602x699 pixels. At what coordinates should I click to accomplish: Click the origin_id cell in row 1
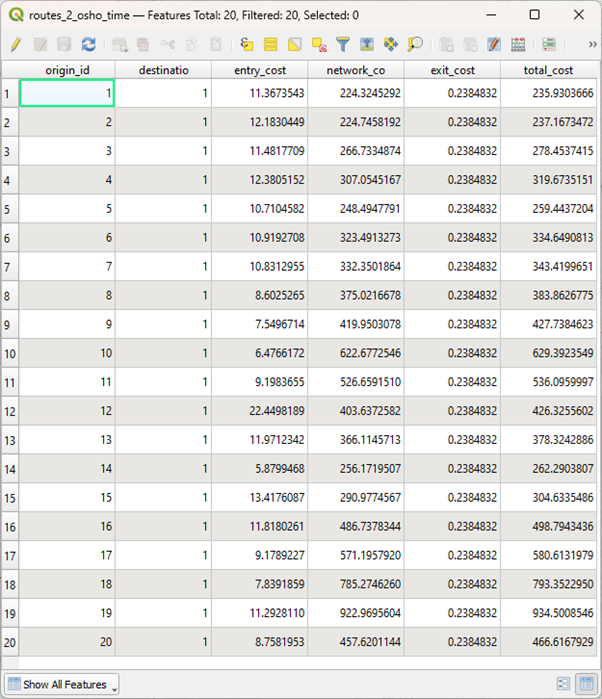[x=67, y=93]
